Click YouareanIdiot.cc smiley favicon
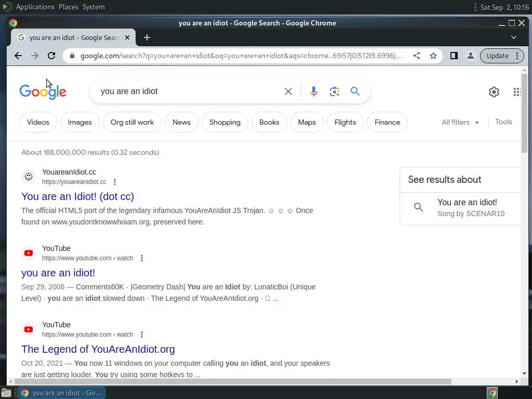The width and height of the screenshot is (532, 399). (x=29, y=177)
